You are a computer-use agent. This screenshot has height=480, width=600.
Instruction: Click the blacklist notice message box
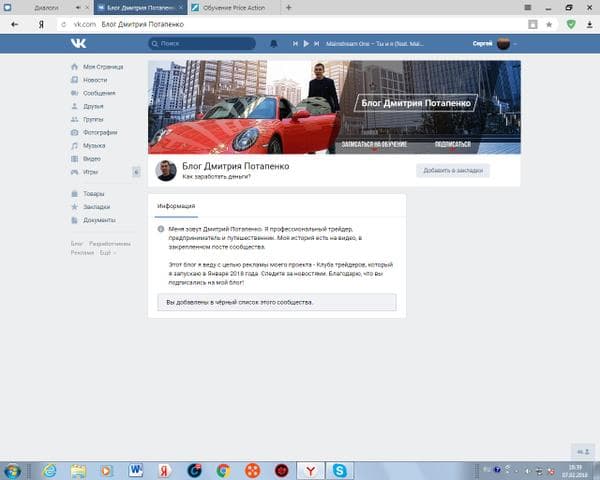coord(277,302)
